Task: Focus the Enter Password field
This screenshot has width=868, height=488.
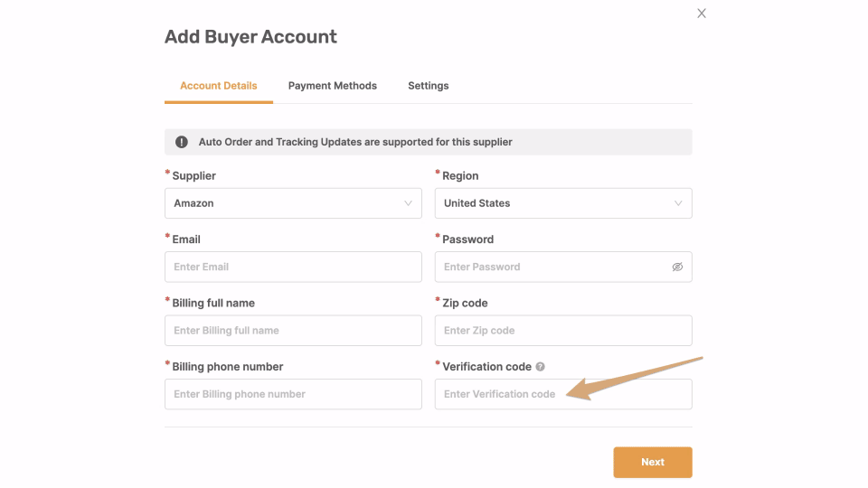Action: pos(563,267)
